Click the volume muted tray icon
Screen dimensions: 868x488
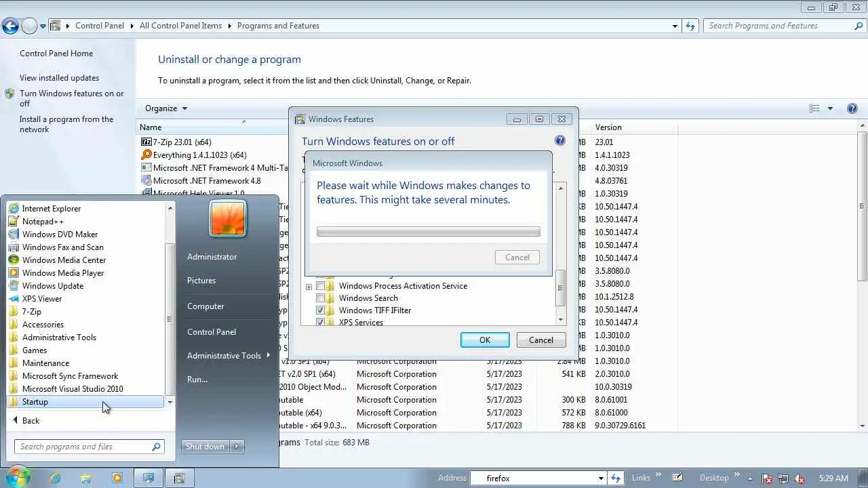tap(799, 478)
